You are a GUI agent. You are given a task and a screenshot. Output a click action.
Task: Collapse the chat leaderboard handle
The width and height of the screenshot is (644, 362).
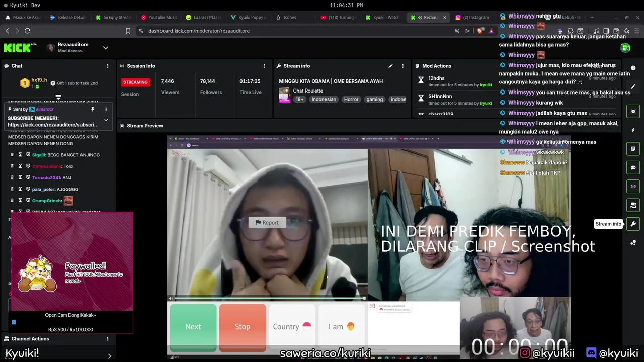pos(58,97)
